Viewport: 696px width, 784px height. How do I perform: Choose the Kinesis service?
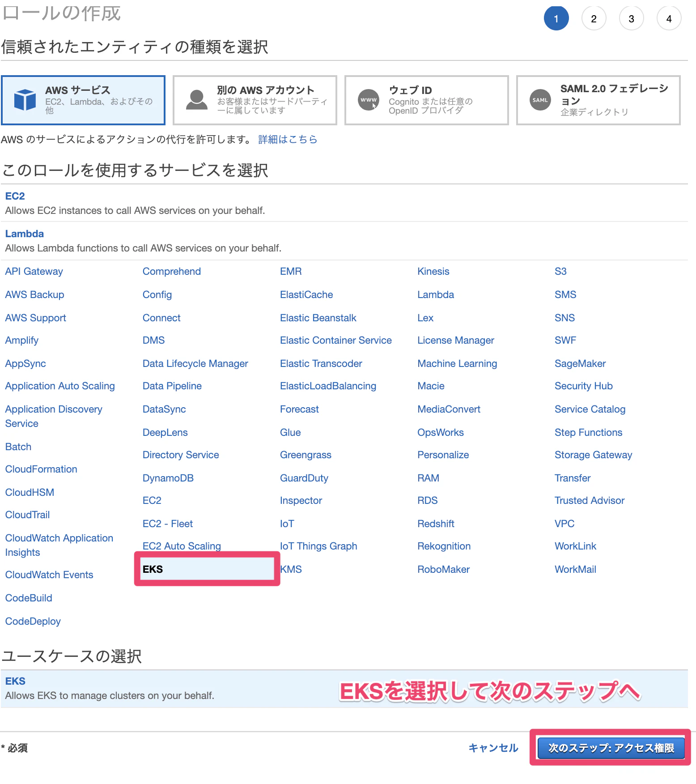click(433, 271)
